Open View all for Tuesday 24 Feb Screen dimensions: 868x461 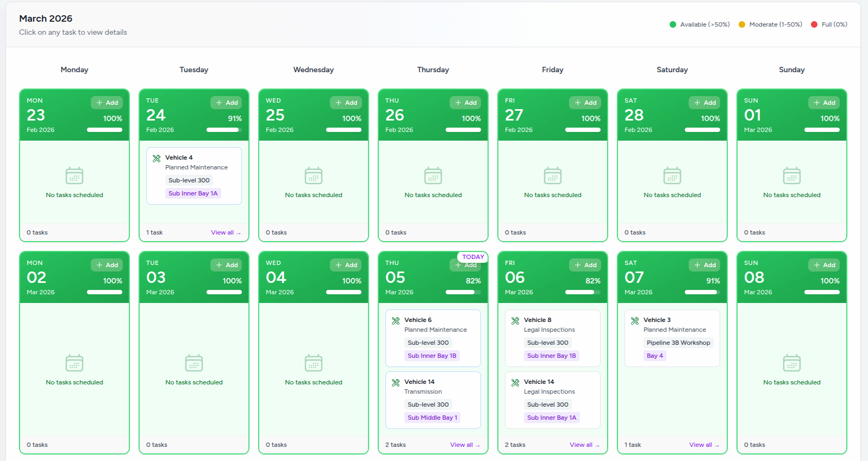point(226,232)
